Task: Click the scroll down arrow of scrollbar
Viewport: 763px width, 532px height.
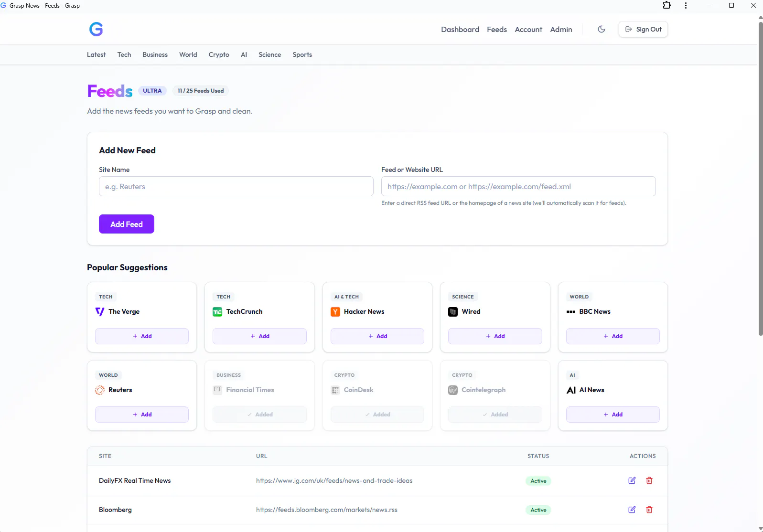Action: [761, 529]
